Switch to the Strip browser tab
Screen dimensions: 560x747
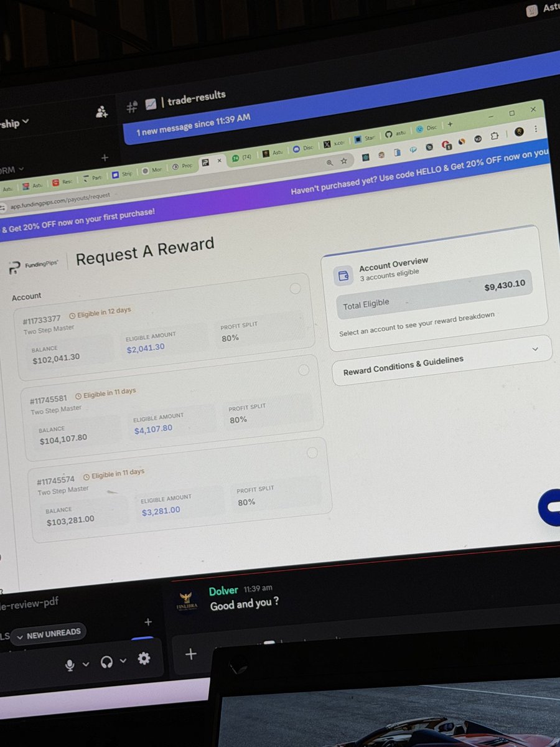pyautogui.click(x=122, y=173)
